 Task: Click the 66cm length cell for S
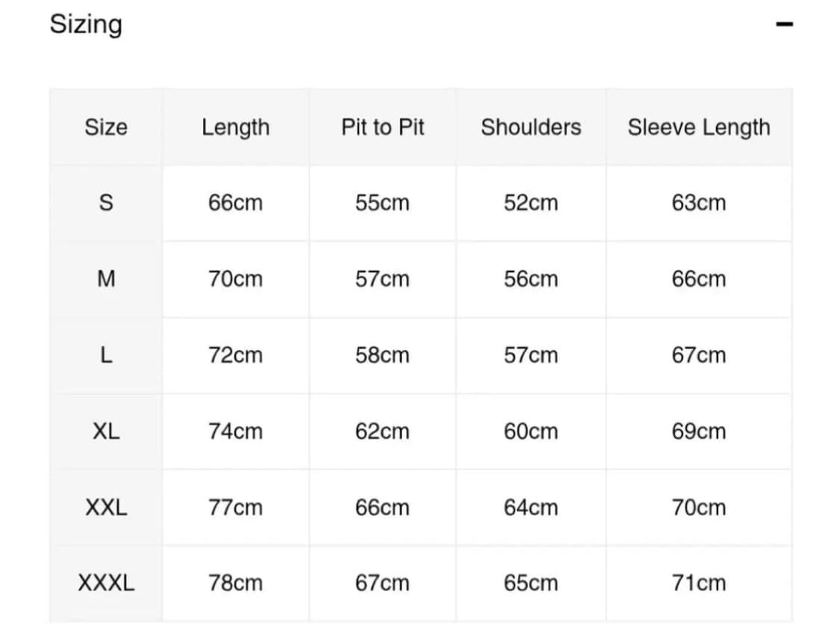pyautogui.click(x=235, y=203)
